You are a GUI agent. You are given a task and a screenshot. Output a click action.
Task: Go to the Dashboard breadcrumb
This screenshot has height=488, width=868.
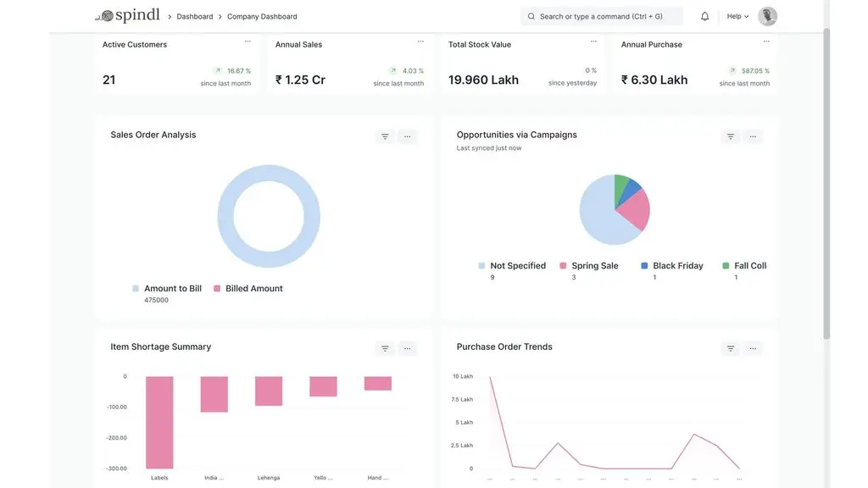tap(194, 17)
